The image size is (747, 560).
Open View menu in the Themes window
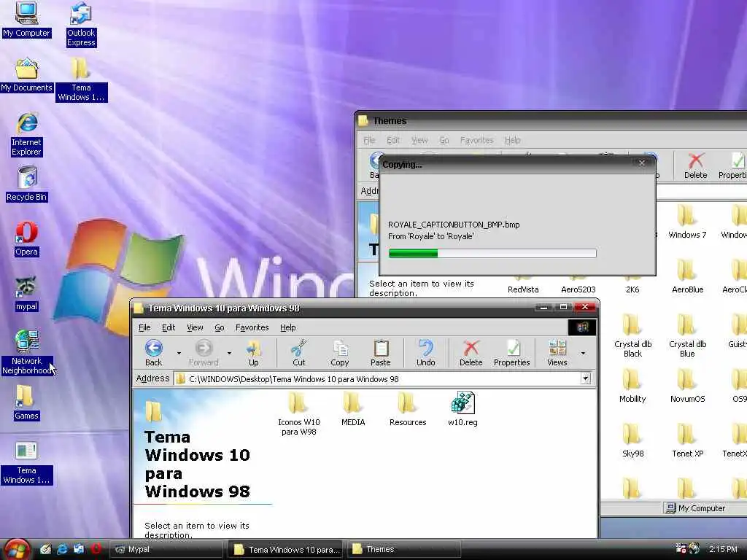419,140
